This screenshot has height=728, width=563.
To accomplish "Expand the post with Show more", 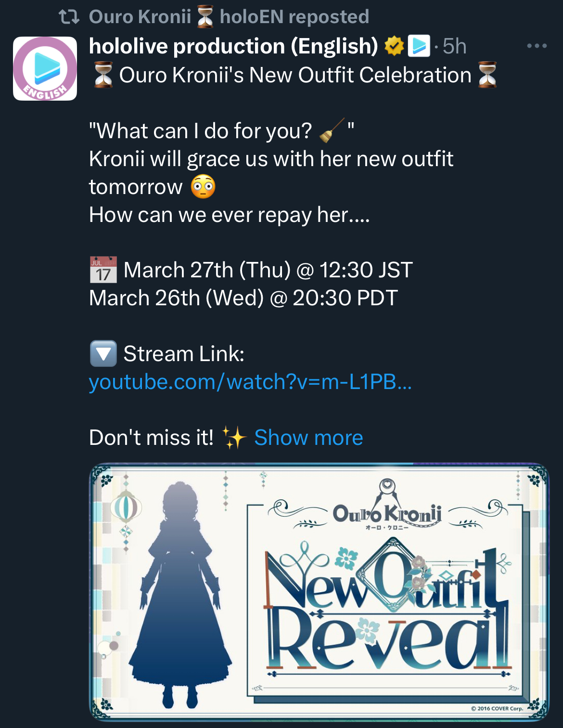I will click(x=308, y=438).
